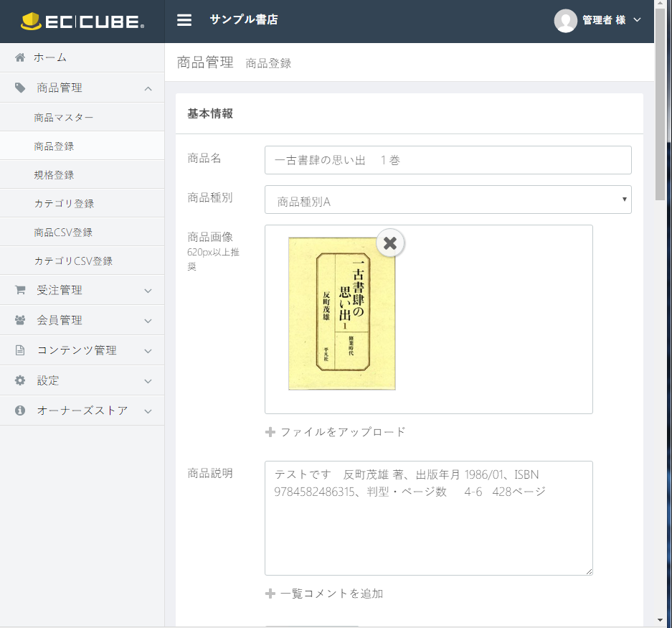This screenshot has width=672, height=628.
Task: Click the home icon beside ホーム
Action: (x=19, y=57)
